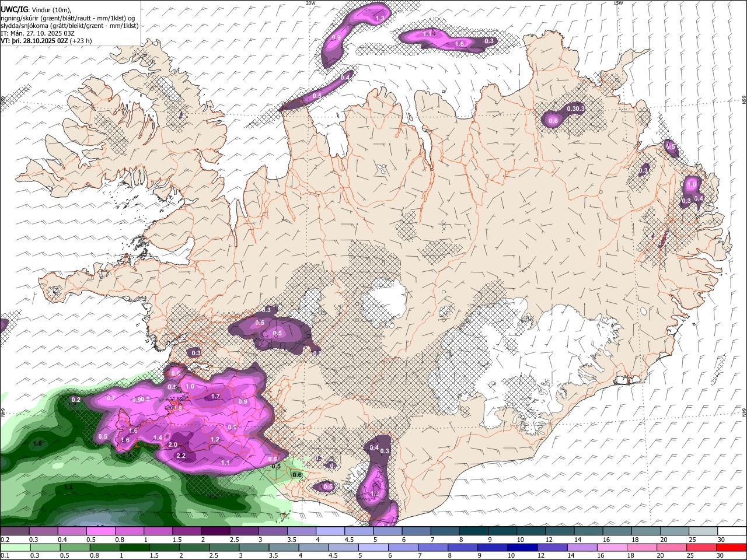Viewport: 747px width, 560px height.
Task: Click the '15W' longitude label
Action: [x=618, y=3]
